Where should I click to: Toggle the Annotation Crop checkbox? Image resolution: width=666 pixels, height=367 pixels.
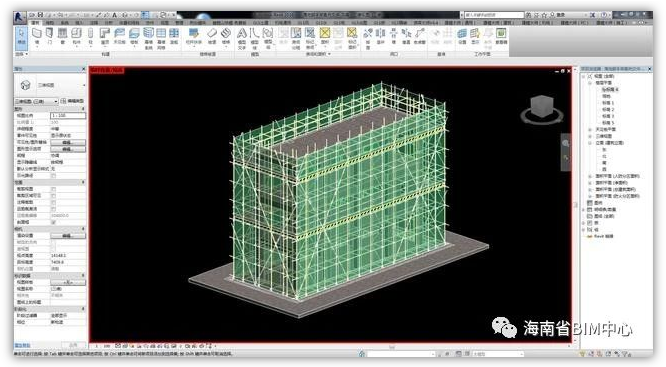point(53,203)
